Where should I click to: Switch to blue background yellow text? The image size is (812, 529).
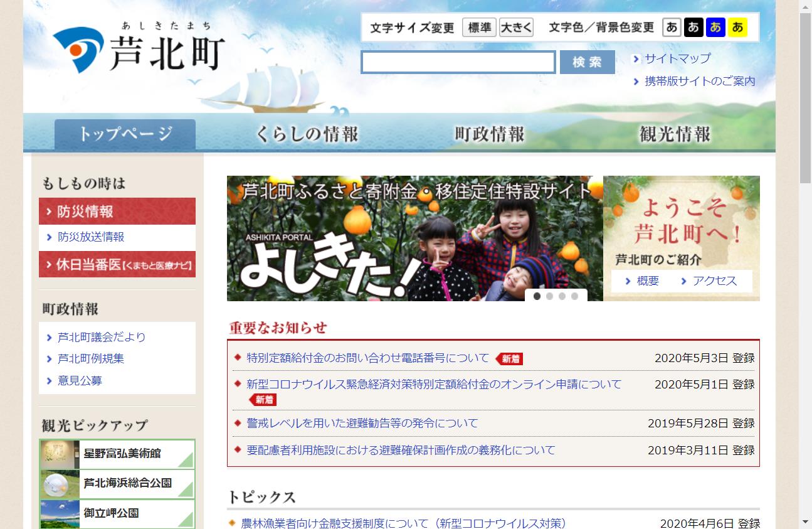pos(715,28)
